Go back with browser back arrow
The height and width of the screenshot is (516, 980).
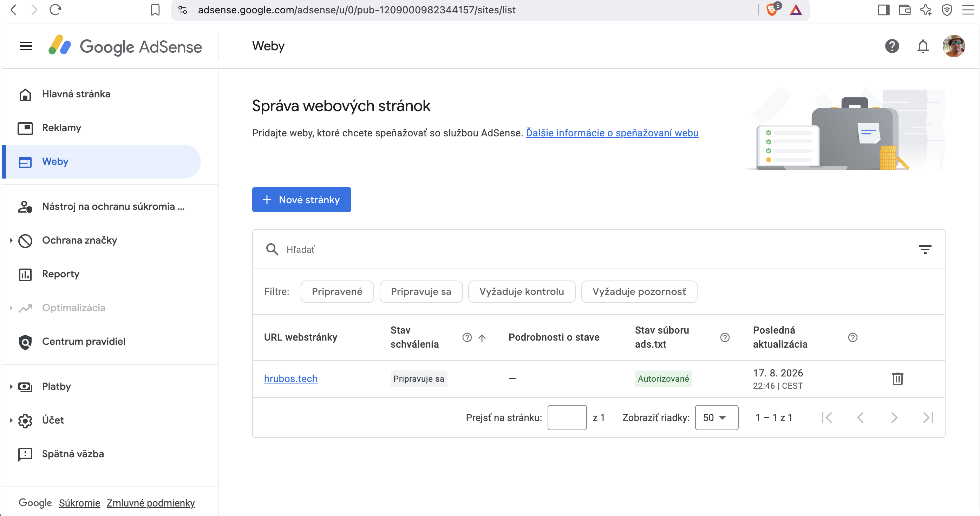click(14, 10)
